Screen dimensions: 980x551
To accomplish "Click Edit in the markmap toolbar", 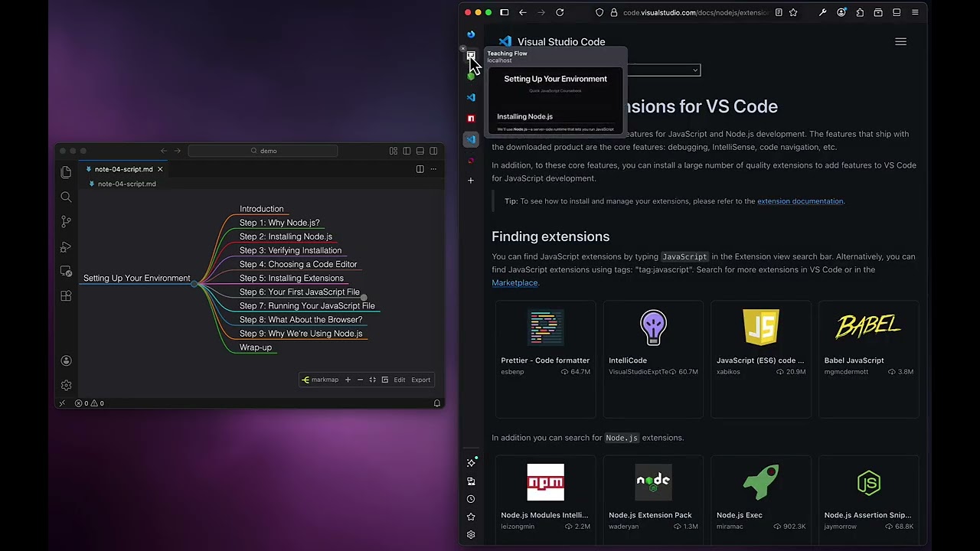I will (400, 380).
